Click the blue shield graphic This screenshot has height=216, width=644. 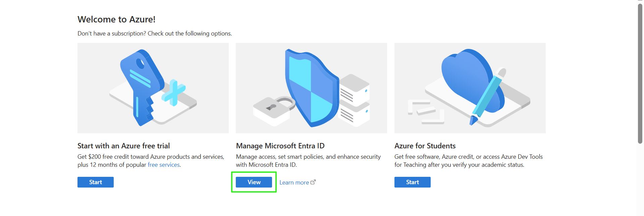point(310,89)
